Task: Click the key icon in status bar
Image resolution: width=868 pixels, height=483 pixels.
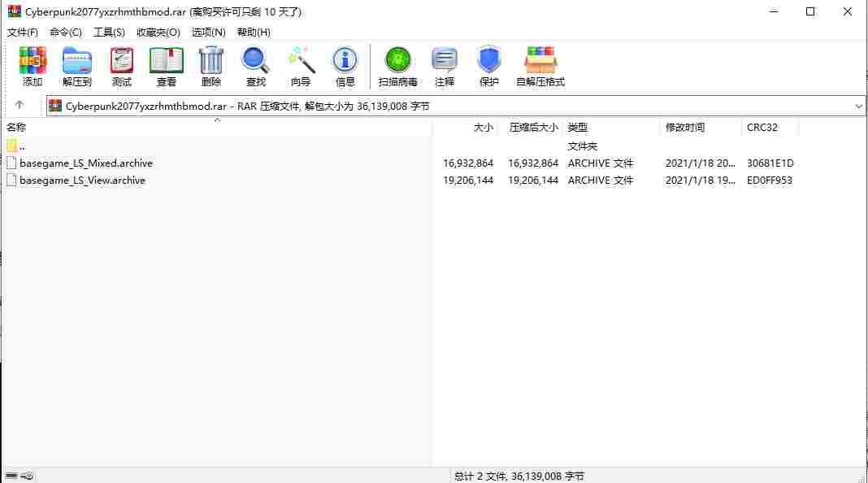Action: tap(27, 476)
